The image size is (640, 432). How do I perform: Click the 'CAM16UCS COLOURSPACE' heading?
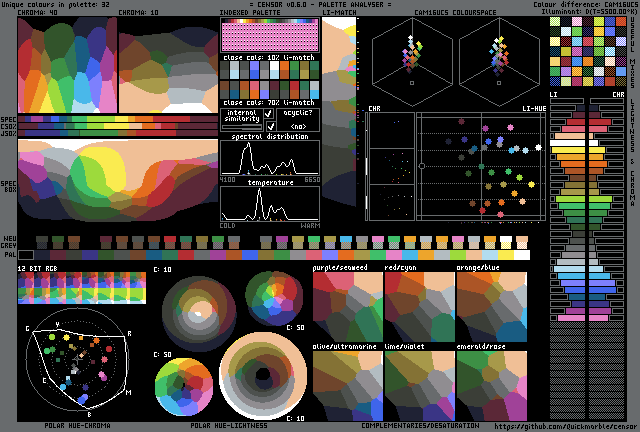point(456,13)
